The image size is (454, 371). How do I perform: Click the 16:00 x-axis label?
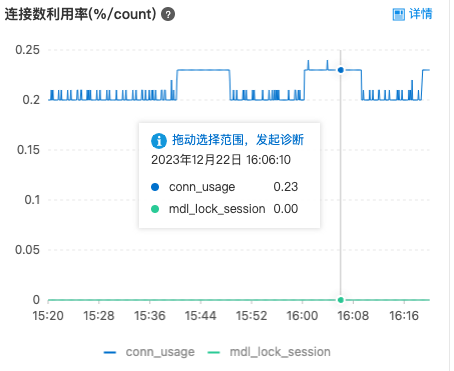[302, 316]
